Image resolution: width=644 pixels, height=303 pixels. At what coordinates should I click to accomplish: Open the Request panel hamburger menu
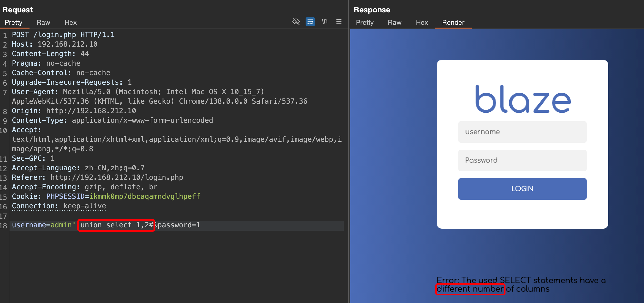point(339,21)
